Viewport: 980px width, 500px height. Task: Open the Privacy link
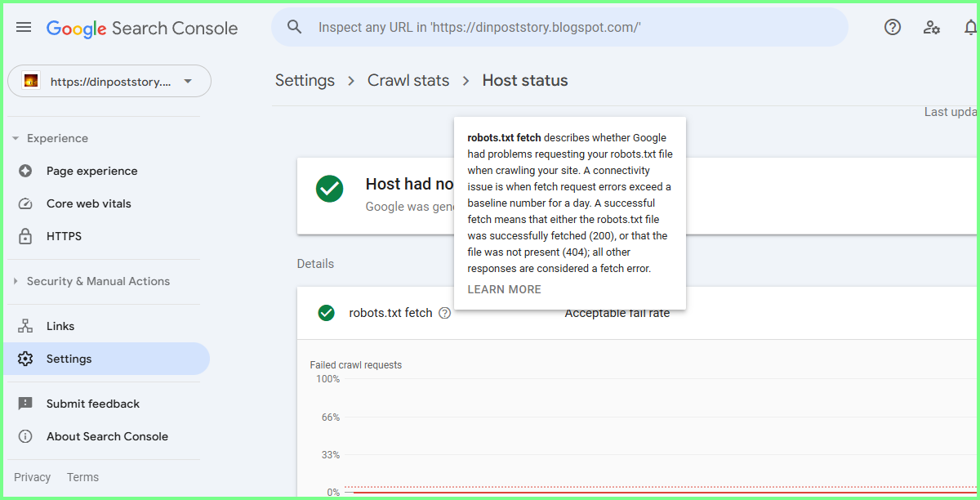[x=32, y=477]
